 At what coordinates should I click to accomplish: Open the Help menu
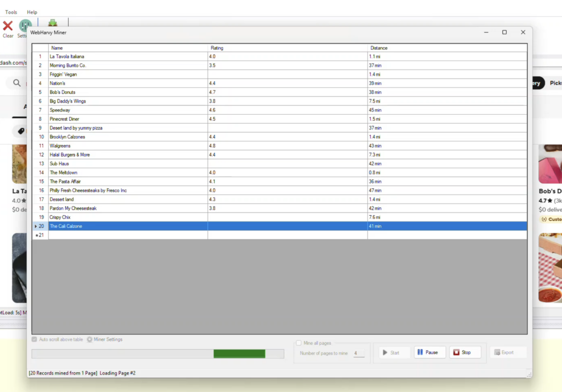[x=32, y=12]
